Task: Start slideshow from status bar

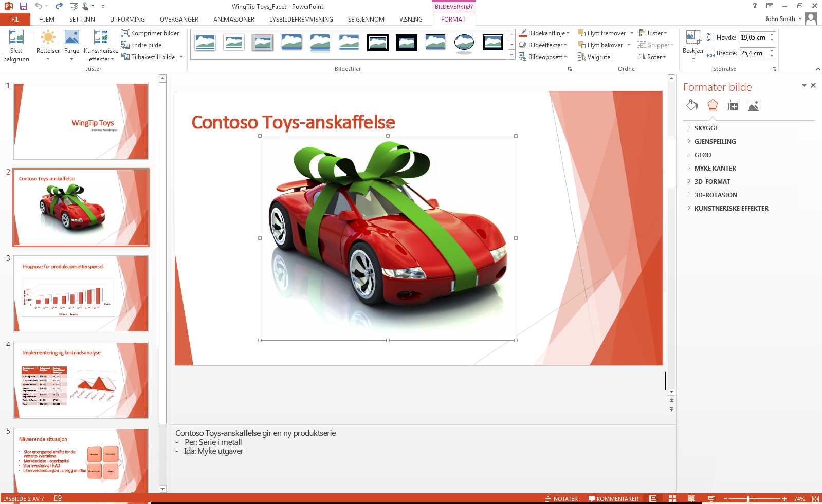Action: (x=711, y=499)
